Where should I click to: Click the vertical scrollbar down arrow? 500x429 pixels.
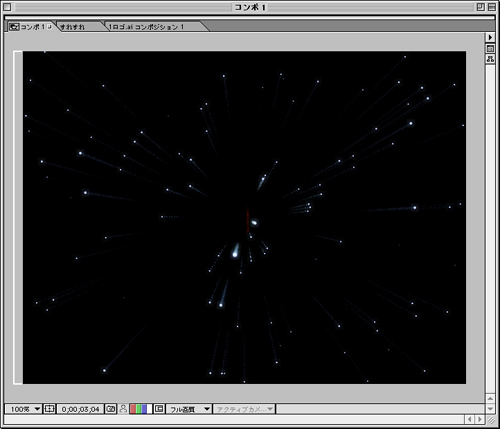(x=490, y=409)
